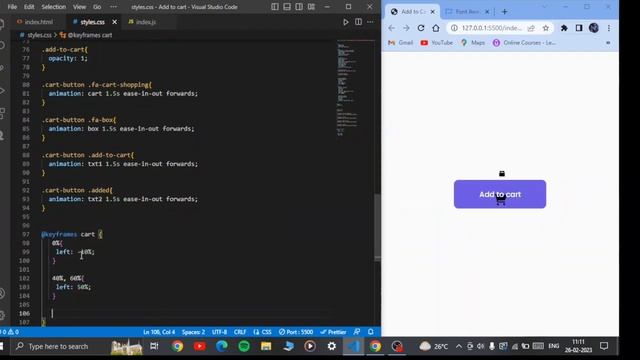Run the code with the play icon
The image size is (640, 360).
346,22
